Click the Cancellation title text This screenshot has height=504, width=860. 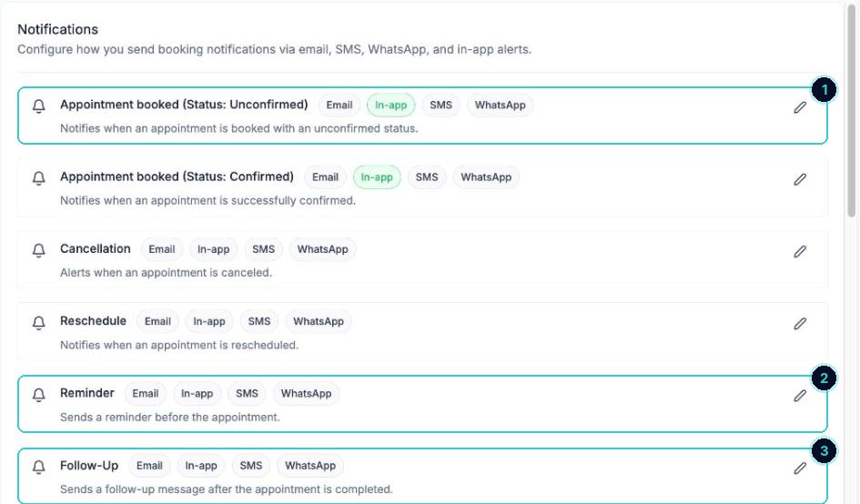click(96, 248)
